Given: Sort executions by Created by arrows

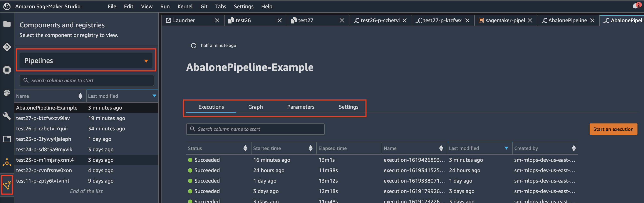Looking at the screenshot, I should point(574,148).
